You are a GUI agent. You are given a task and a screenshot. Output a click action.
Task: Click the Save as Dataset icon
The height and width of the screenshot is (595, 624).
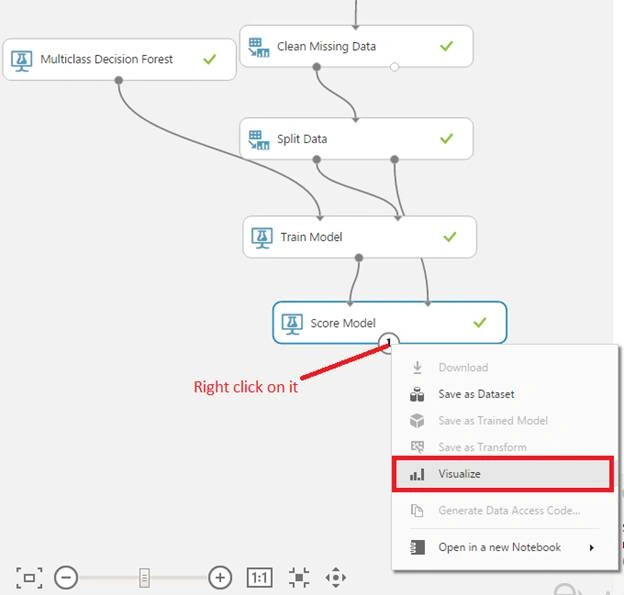(417, 394)
